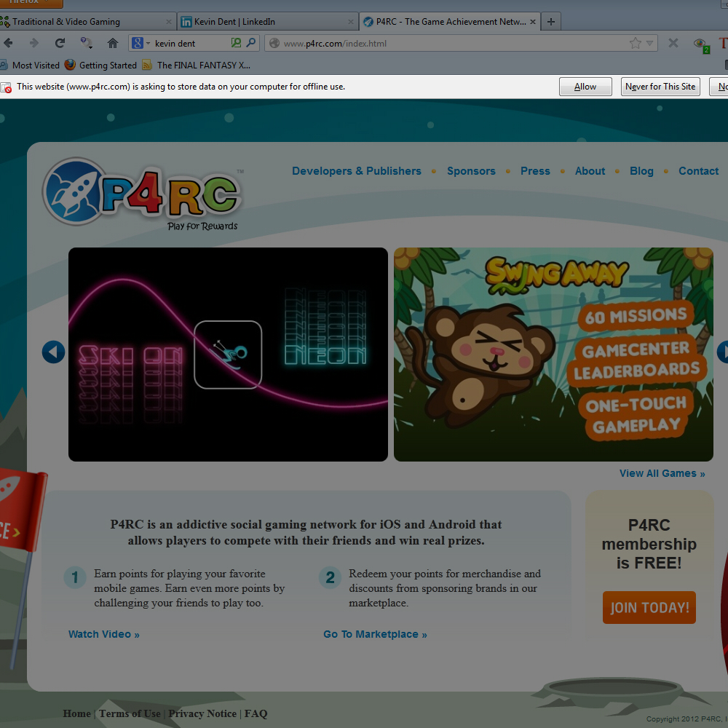Close the P4RC browser tab
This screenshot has height=728, width=728.
tap(533, 22)
